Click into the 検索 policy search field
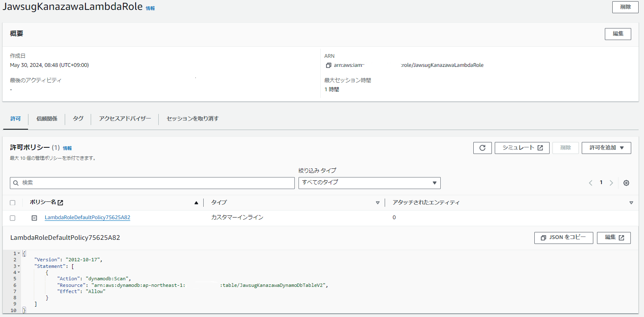 pyautogui.click(x=152, y=183)
